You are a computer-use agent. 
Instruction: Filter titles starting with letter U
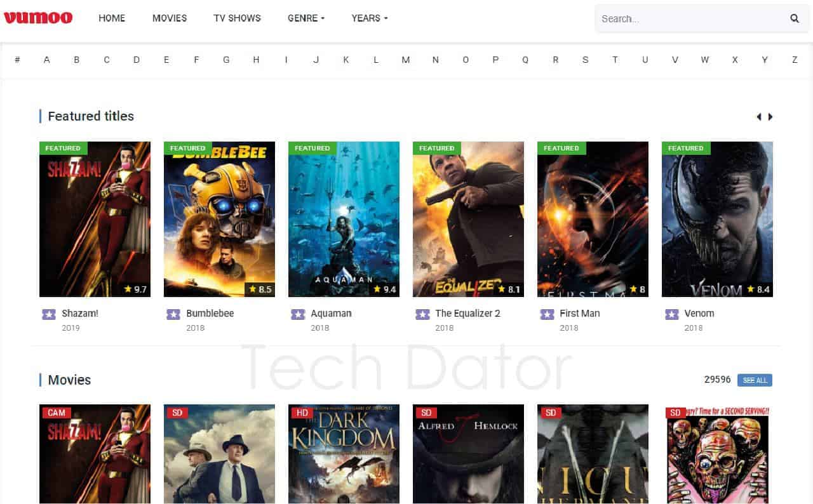pyautogui.click(x=645, y=60)
